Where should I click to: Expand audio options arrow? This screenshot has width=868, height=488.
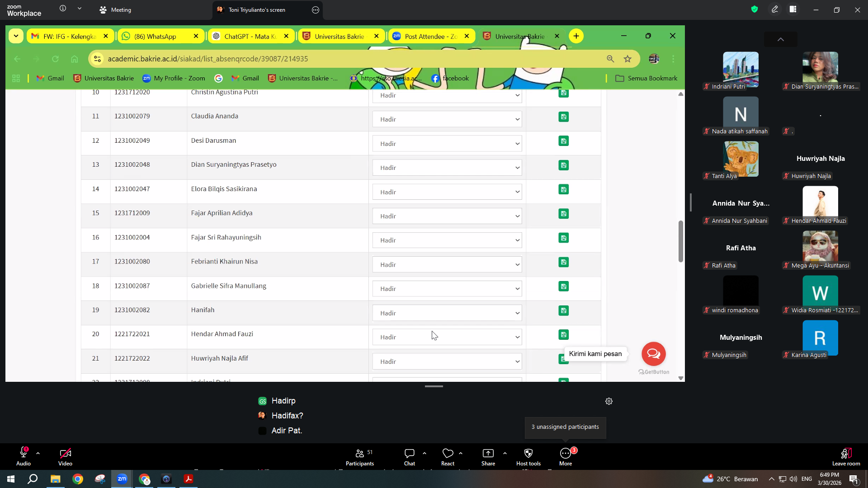click(x=38, y=453)
